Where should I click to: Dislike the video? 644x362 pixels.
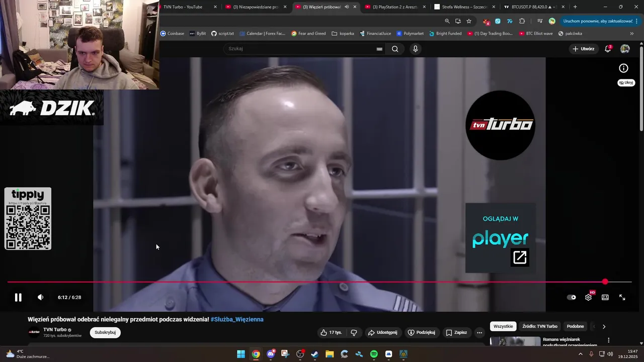click(354, 332)
